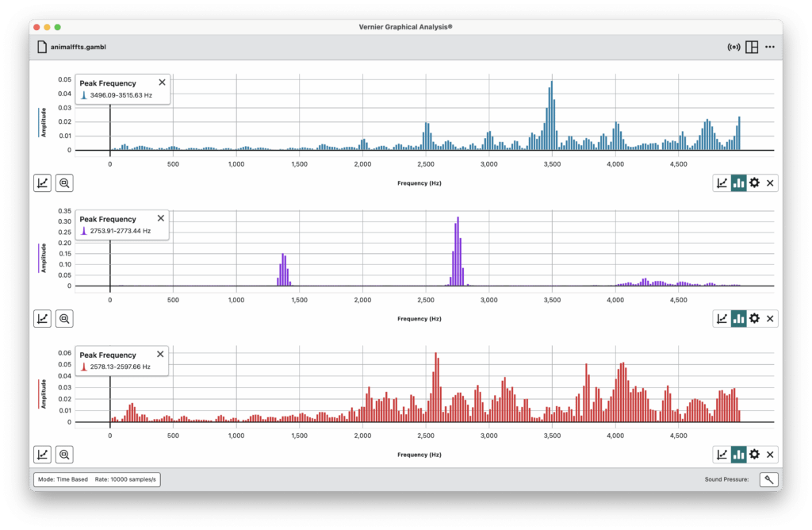Screen dimensions: 812x530
Task: Open the three-dots more options menu
Action: coord(770,47)
